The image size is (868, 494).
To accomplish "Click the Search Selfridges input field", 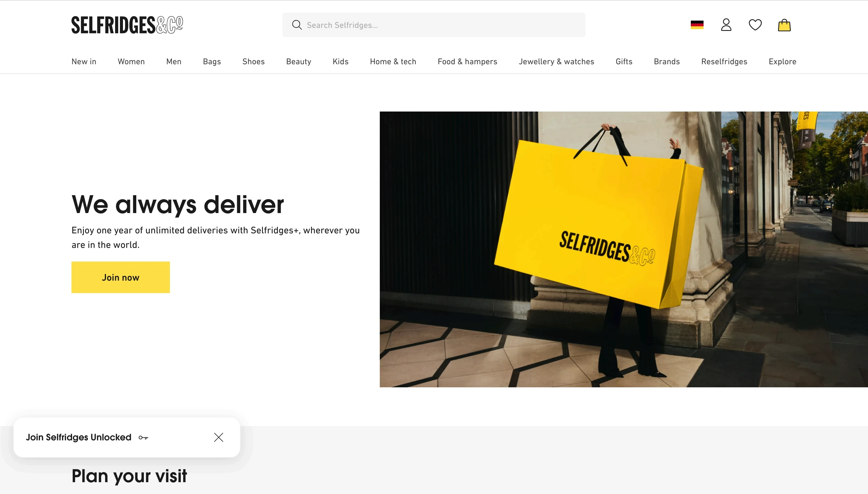I will [434, 25].
